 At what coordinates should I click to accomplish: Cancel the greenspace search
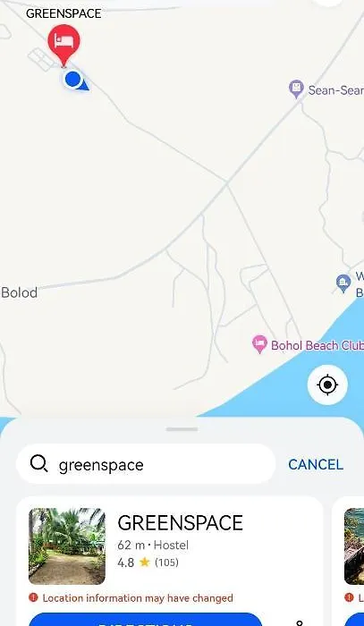pos(316,464)
